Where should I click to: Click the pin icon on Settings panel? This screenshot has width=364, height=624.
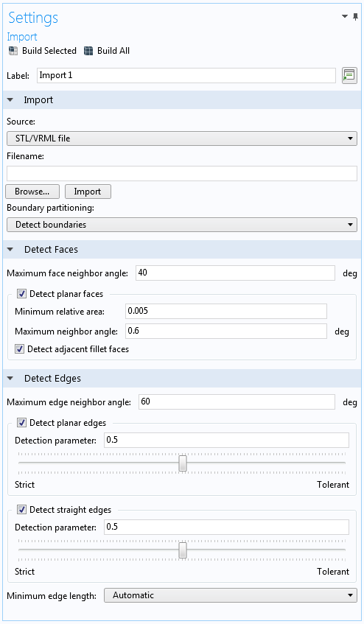click(x=355, y=16)
